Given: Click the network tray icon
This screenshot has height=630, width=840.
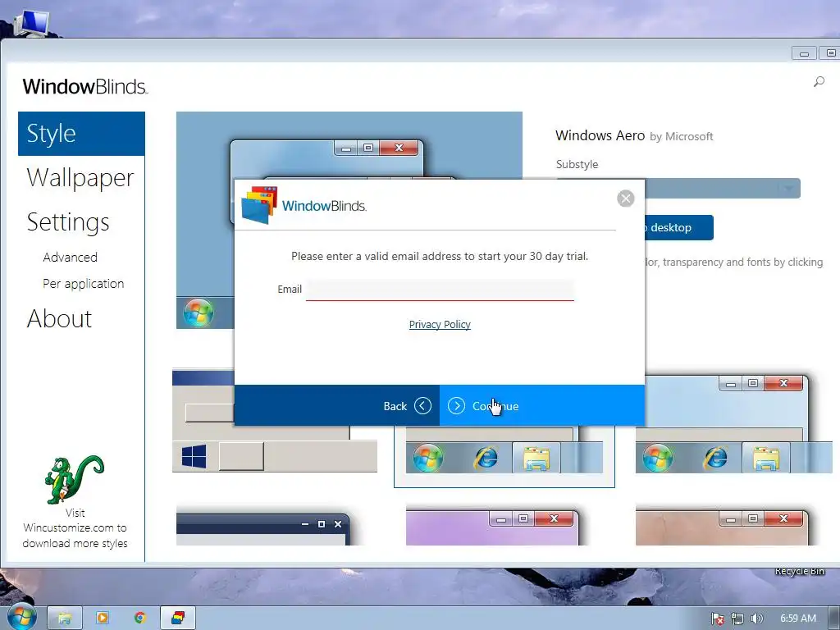Looking at the screenshot, I should (737, 619).
